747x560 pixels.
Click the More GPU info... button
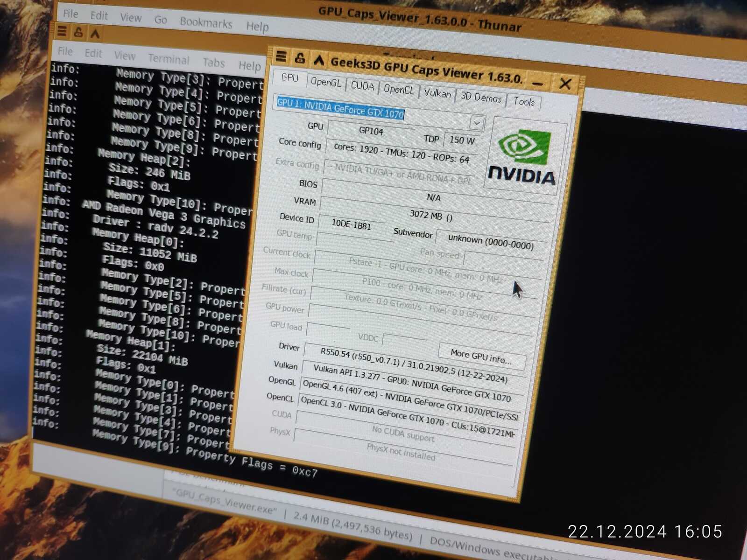point(481,357)
